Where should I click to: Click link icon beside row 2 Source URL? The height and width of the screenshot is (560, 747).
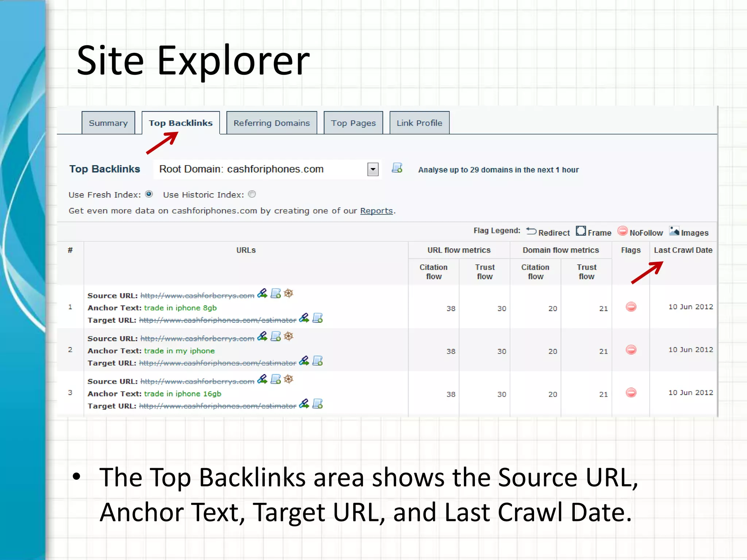click(x=262, y=336)
